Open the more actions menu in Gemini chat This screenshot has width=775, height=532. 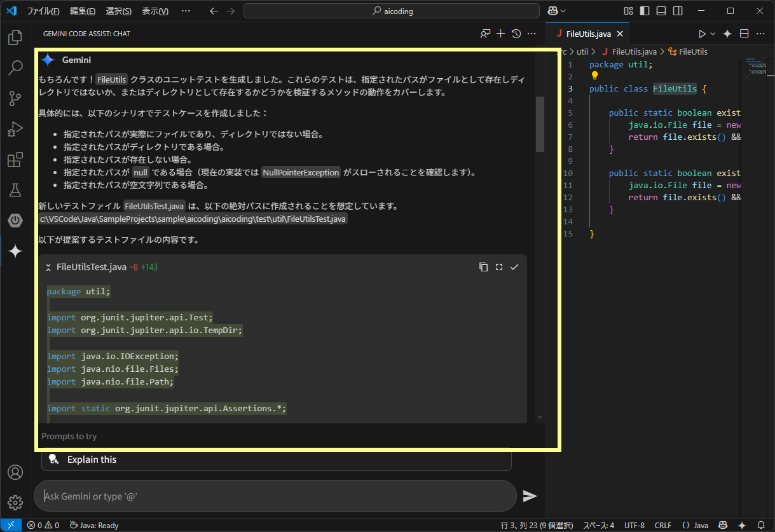[532, 33]
